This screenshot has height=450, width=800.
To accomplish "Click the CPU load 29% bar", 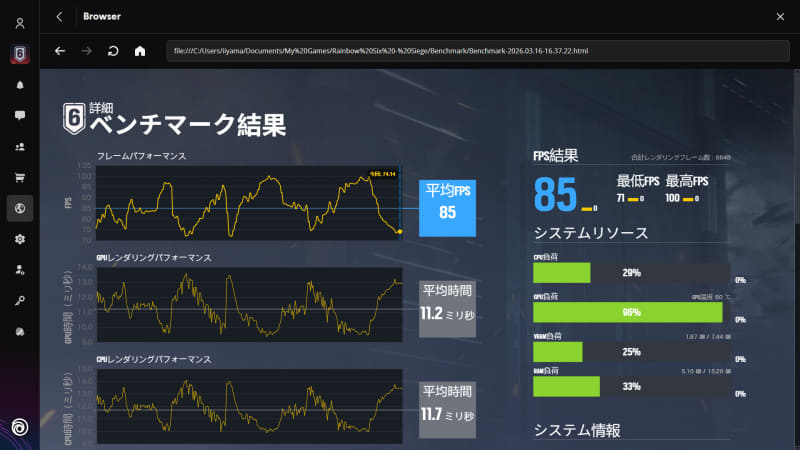I will click(632, 273).
